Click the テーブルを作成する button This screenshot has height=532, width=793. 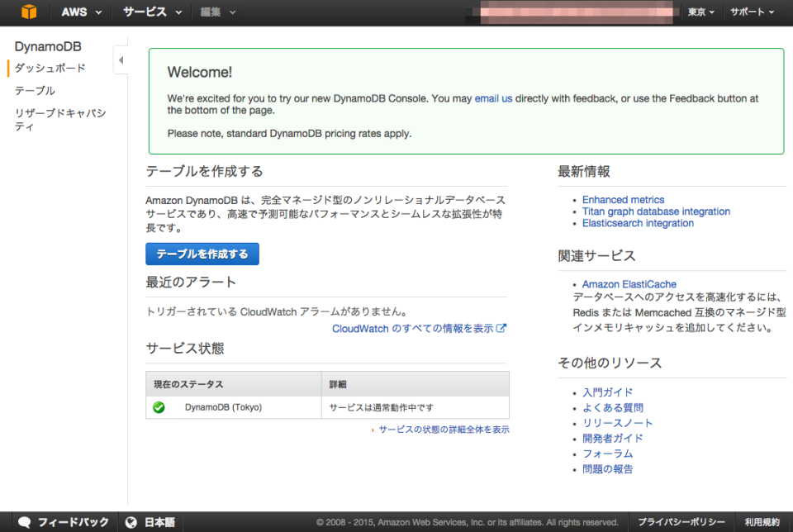coord(202,254)
